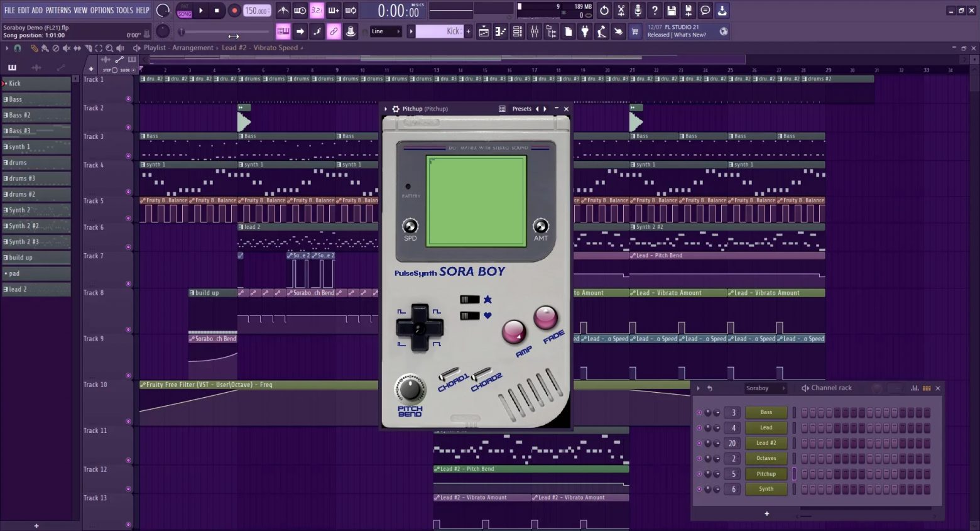Click the speech bubble hint icon
Screen dimensions: 980x531
[705, 11]
